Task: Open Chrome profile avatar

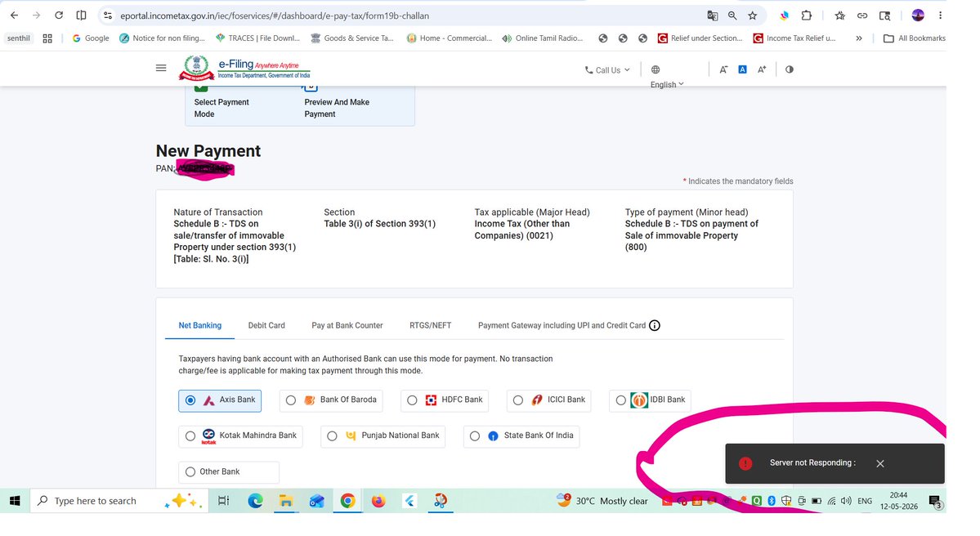Action: coord(918,16)
